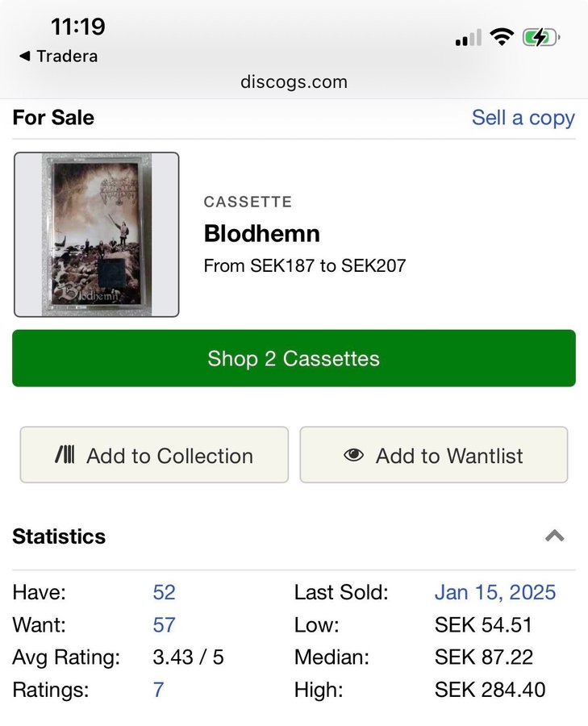The image size is (588, 726).
Task: Tap the back arrow to Tradera
Action: [24, 56]
